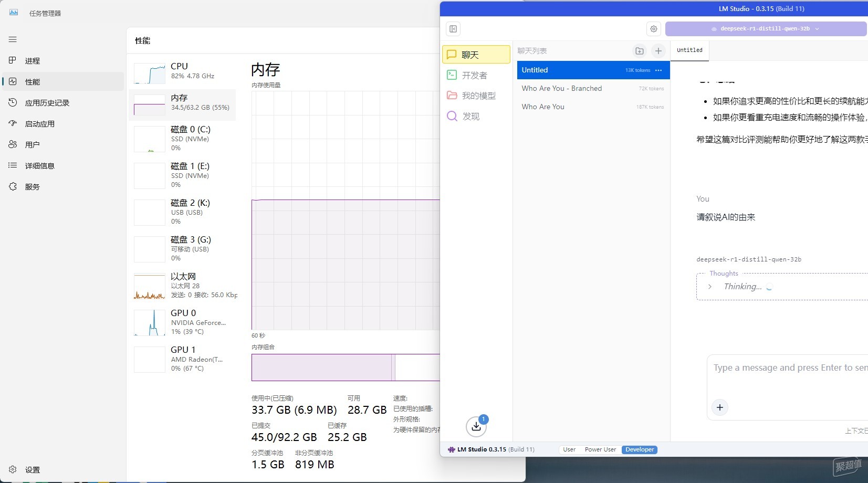This screenshot has height=483, width=868.
Task: Open the three-dot menu of Untitled chat
Action: (658, 70)
